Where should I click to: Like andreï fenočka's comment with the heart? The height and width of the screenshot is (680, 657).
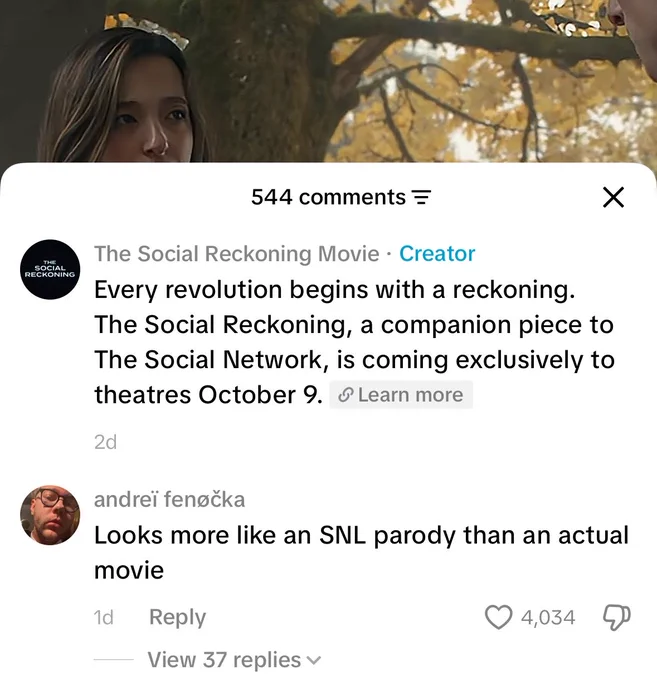pos(498,617)
